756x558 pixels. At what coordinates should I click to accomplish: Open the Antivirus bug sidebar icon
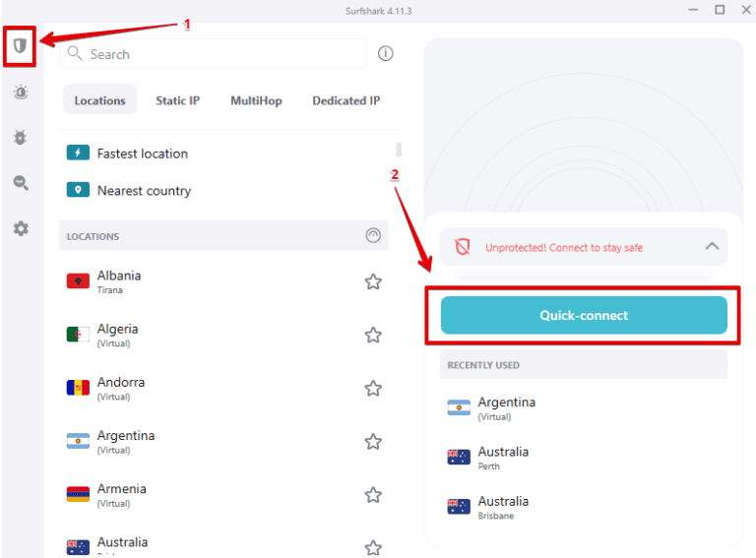pos(20,138)
